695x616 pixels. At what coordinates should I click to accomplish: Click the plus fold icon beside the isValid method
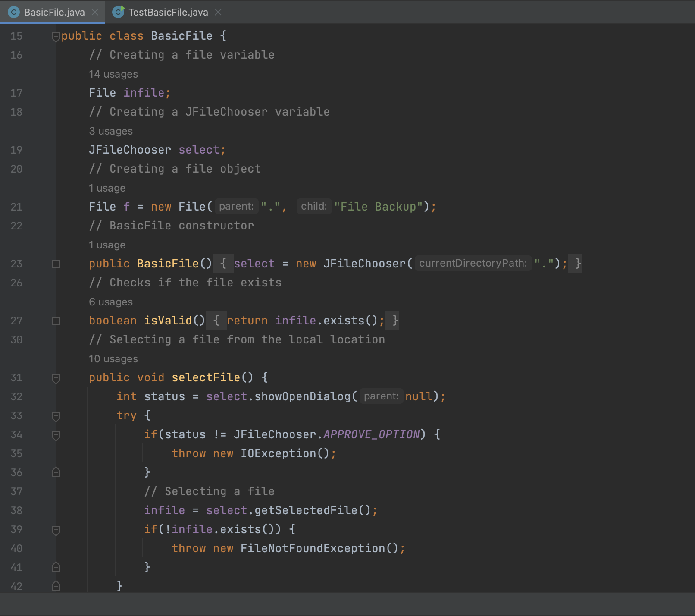(x=56, y=321)
